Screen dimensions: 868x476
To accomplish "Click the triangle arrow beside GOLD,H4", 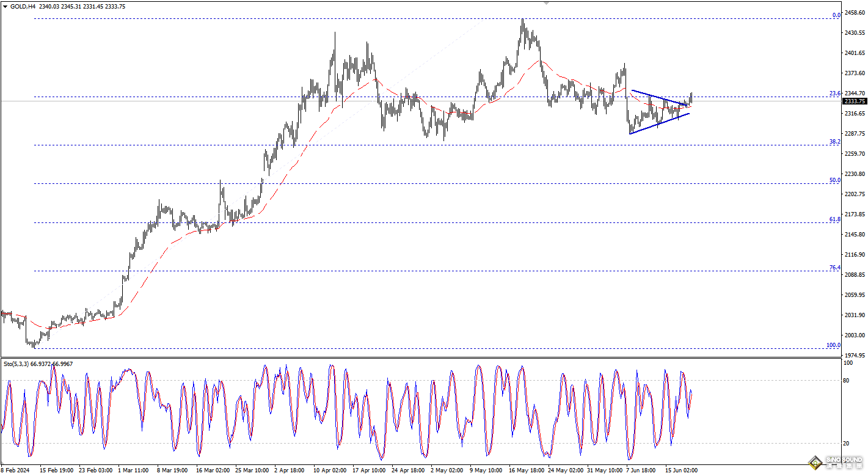I will 4,5.
